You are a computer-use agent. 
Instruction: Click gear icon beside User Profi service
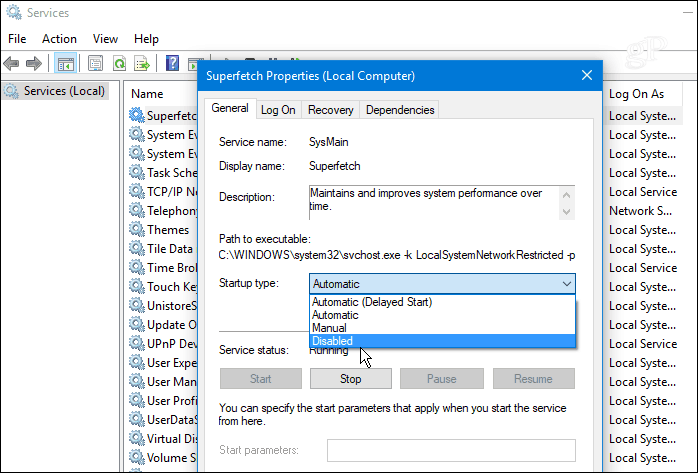pyautogui.click(x=137, y=400)
